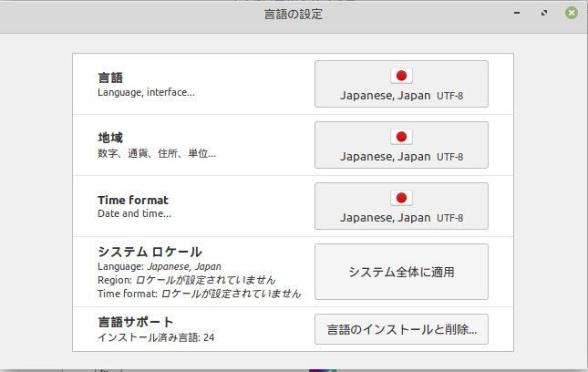Click the 数字、通貨、住所、単位... description
The width and height of the screenshot is (588, 372).
[x=157, y=153]
